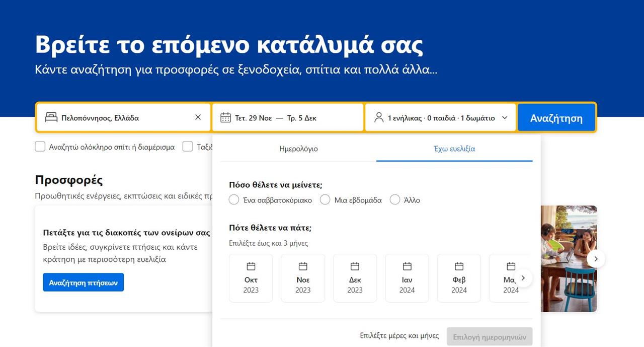
Task: Click the calendar icon in date field
Action: [225, 118]
